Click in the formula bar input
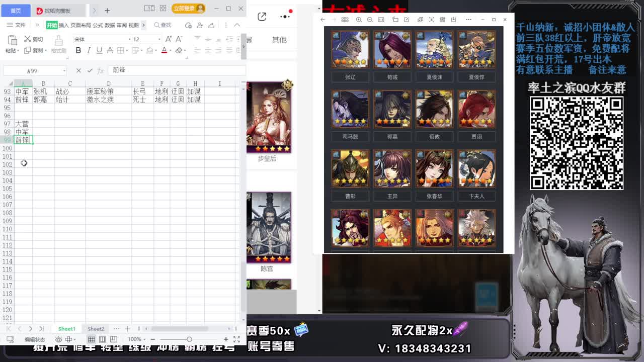This screenshot has height=362, width=644. tap(176, 70)
